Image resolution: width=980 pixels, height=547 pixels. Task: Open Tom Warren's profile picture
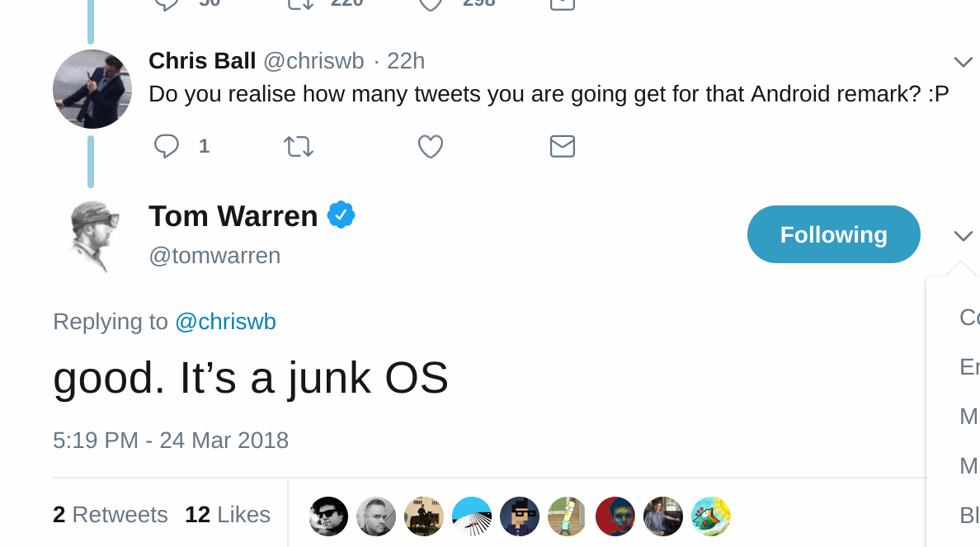(92, 236)
